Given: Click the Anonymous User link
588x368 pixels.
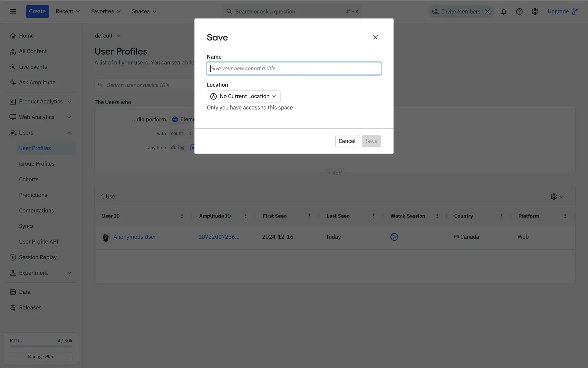Looking at the screenshot, I should point(134,237).
